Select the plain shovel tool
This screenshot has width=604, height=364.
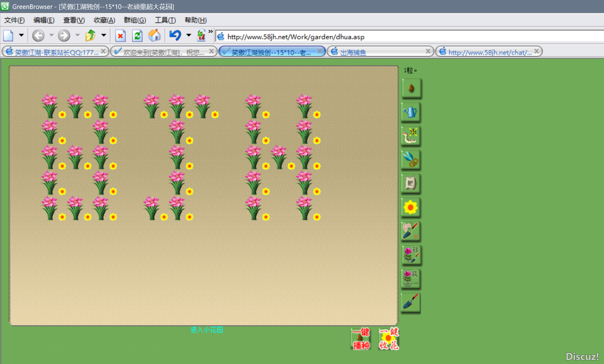point(411,302)
